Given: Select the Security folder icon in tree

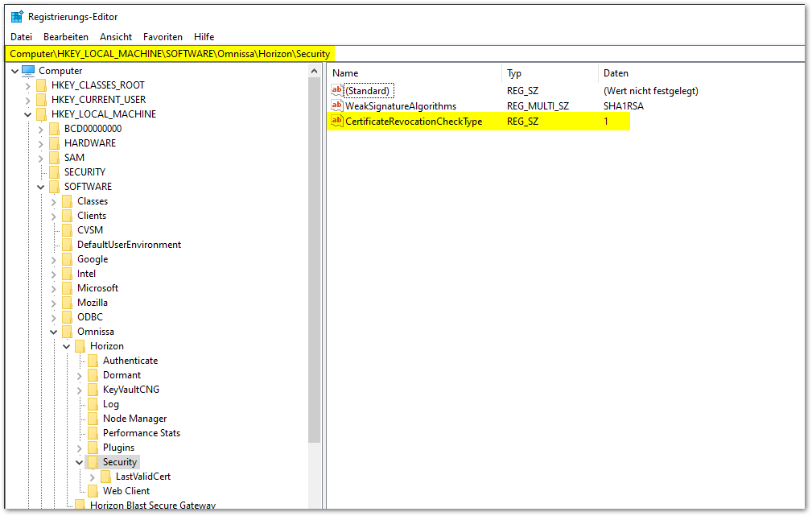Looking at the screenshot, I should coord(93,462).
